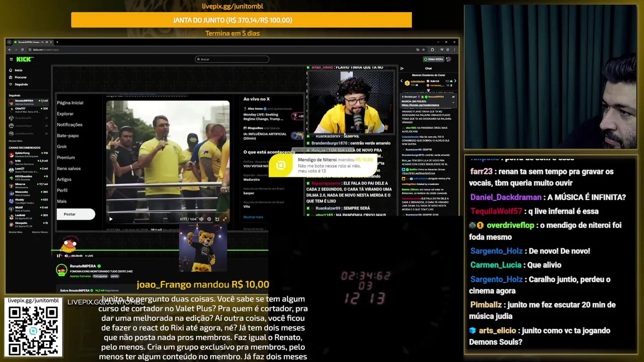The height and width of the screenshot is (362, 644).
Task: Open Itens salvos in X menu
Action: point(69,168)
